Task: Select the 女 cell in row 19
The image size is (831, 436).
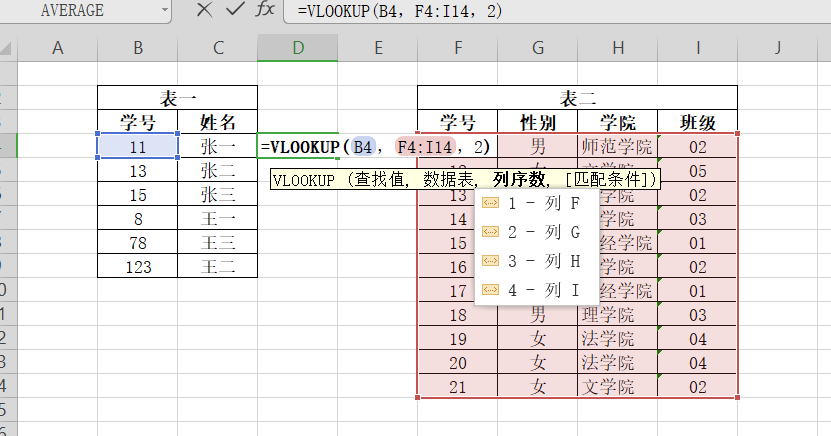Action: pos(538,338)
